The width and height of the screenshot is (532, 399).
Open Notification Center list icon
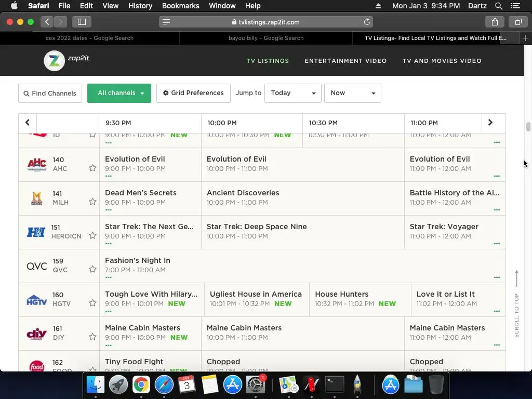pos(515,6)
